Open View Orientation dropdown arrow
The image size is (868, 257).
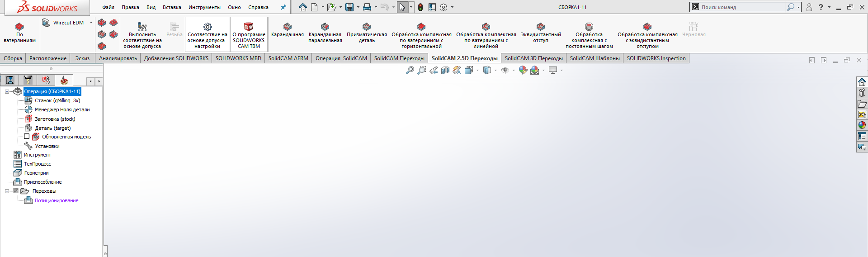pyautogui.click(x=477, y=70)
